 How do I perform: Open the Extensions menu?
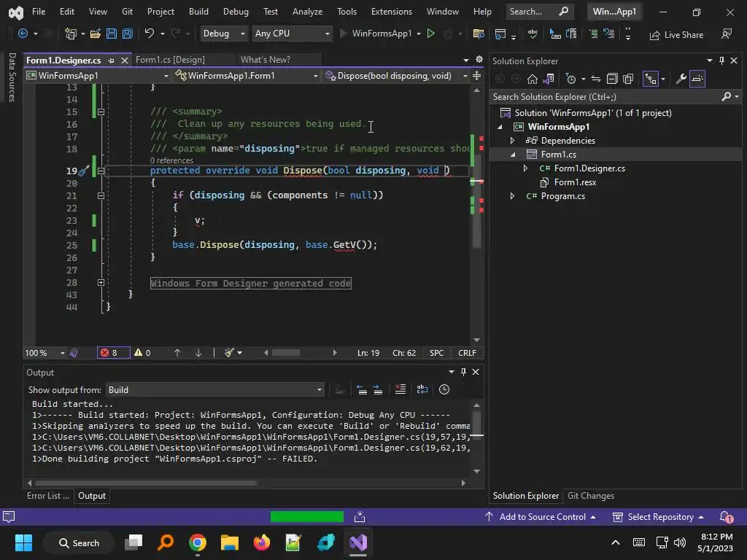pyautogui.click(x=392, y=12)
